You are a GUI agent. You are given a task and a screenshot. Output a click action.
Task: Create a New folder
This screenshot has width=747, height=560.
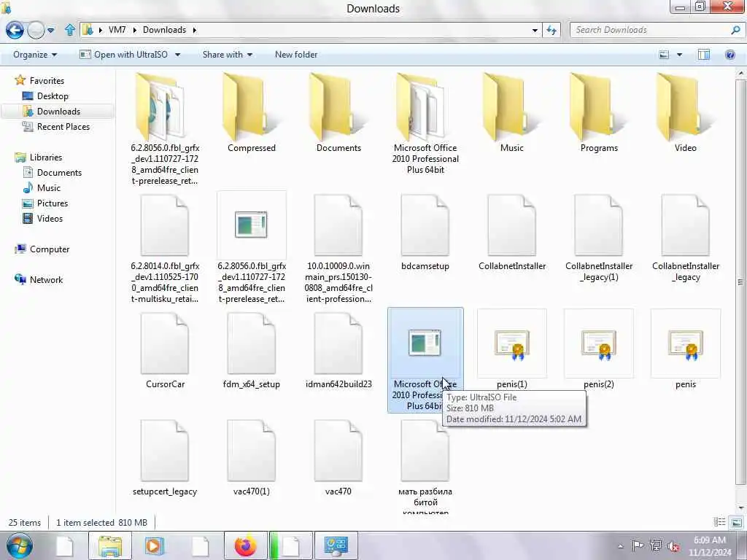(296, 55)
